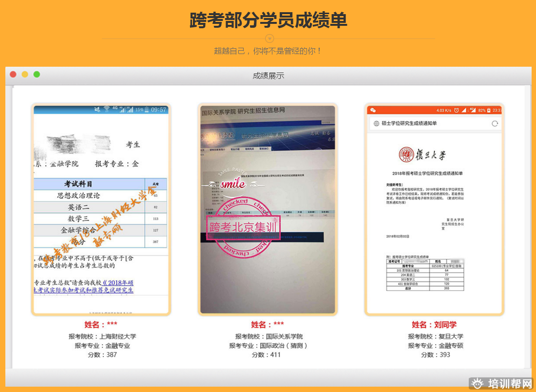Viewport: 536px width, 392px height.
Task: Click the 成绩展示 window title
Action: click(x=268, y=75)
